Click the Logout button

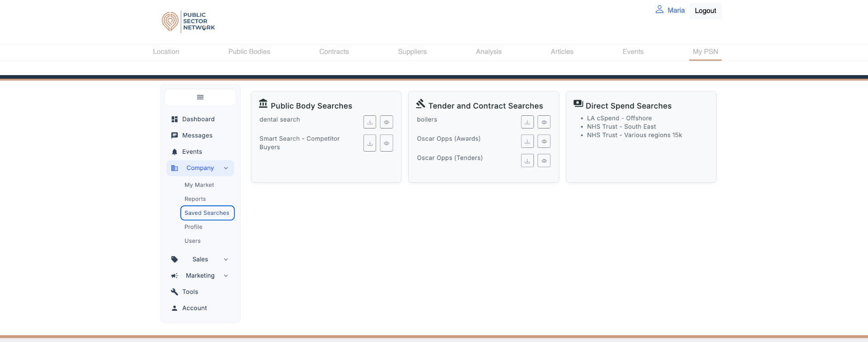click(705, 11)
